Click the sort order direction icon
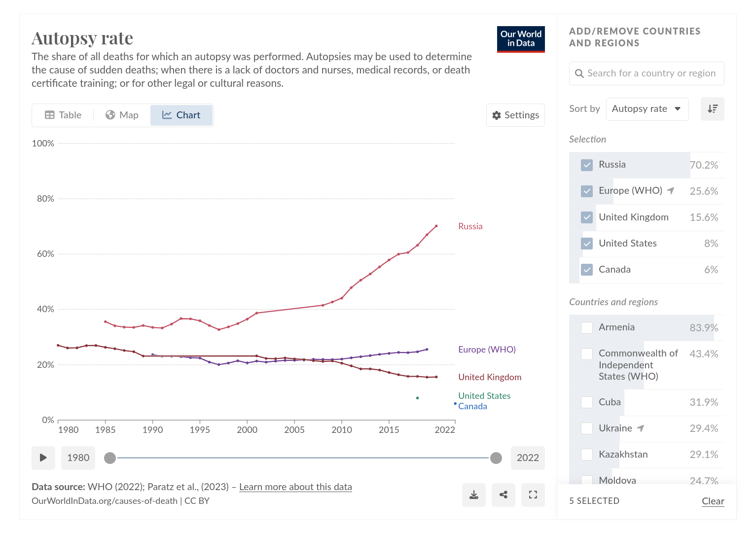Image resolution: width=756 pixels, height=533 pixels. click(712, 109)
